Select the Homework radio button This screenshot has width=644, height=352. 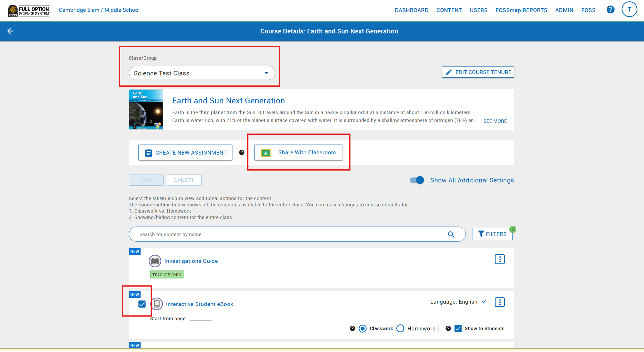pos(400,328)
